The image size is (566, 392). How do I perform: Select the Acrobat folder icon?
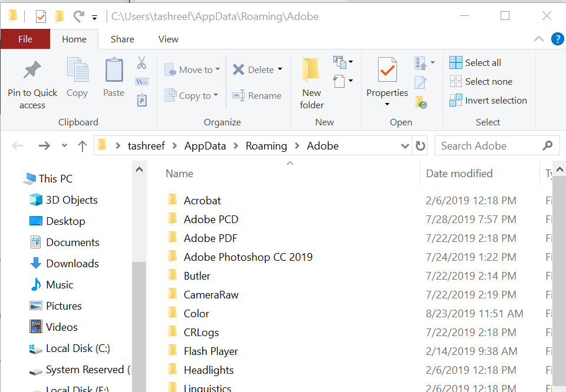pyautogui.click(x=173, y=200)
